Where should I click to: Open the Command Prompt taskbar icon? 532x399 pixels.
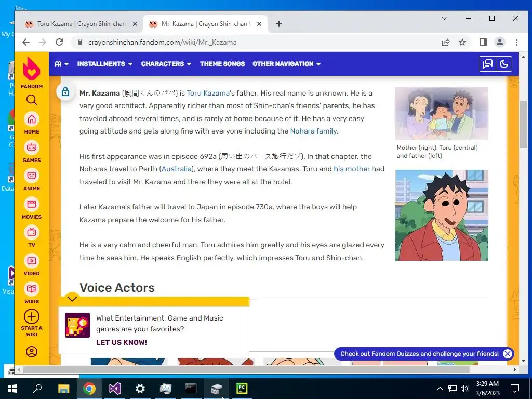191,389
